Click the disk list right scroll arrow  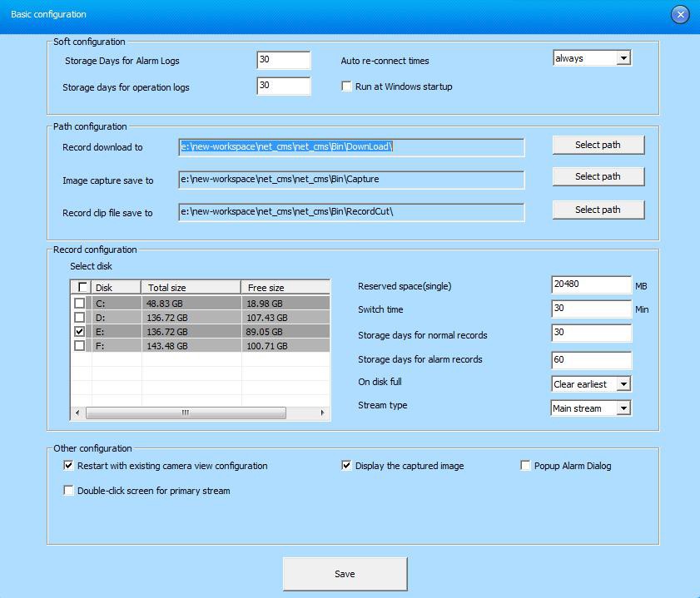pyautogui.click(x=323, y=413)
